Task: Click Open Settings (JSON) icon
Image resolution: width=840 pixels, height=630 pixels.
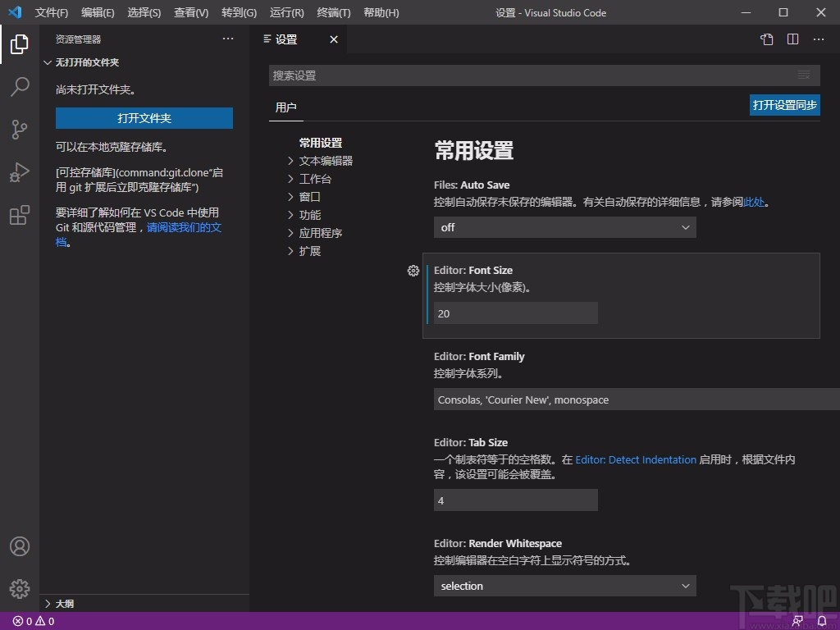Action: (767, 39)
